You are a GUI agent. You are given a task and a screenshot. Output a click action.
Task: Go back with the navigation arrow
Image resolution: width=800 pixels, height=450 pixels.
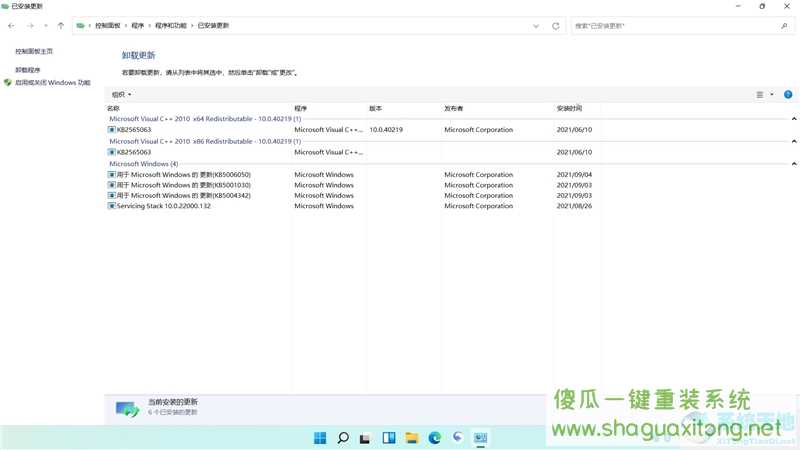point(11,26)
